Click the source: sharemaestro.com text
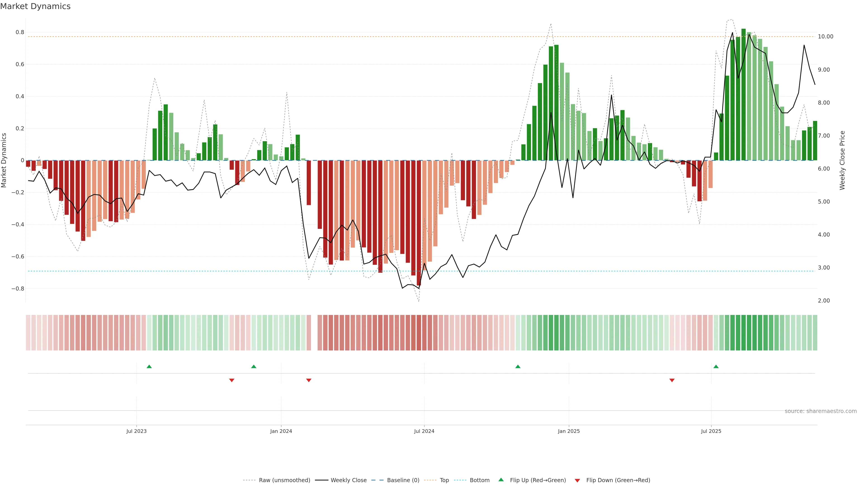The image size is (868, 488). tap(821, 411)
